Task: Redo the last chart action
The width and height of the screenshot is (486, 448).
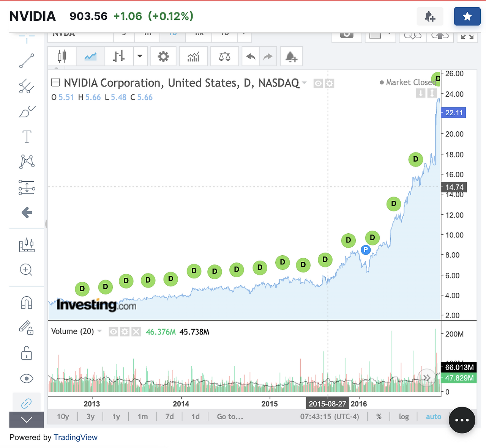Action: 268,57
